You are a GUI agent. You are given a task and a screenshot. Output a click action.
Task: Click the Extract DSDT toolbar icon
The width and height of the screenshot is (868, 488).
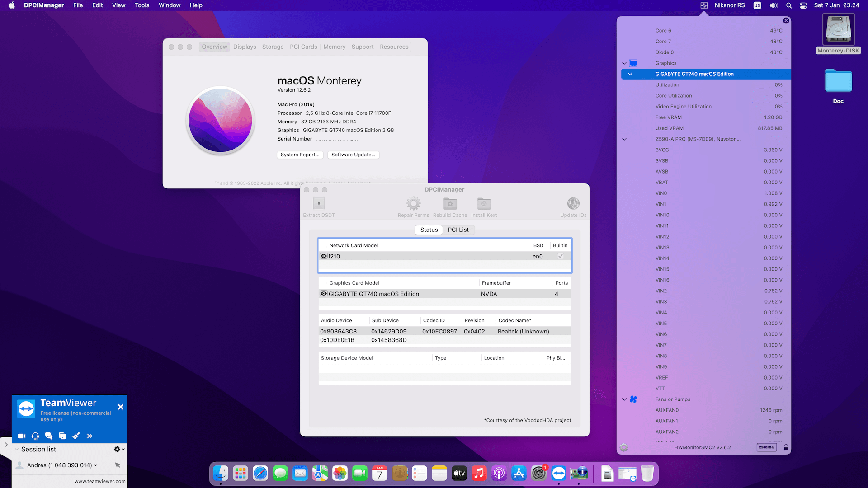pyautogui.click(x=319, y=204)
